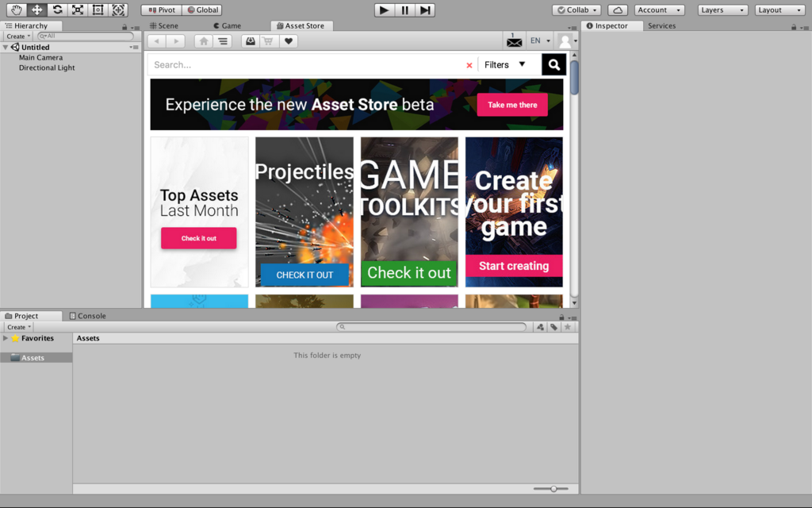Click Search by Type icon
812x508 pixels.
click(540, 326)
